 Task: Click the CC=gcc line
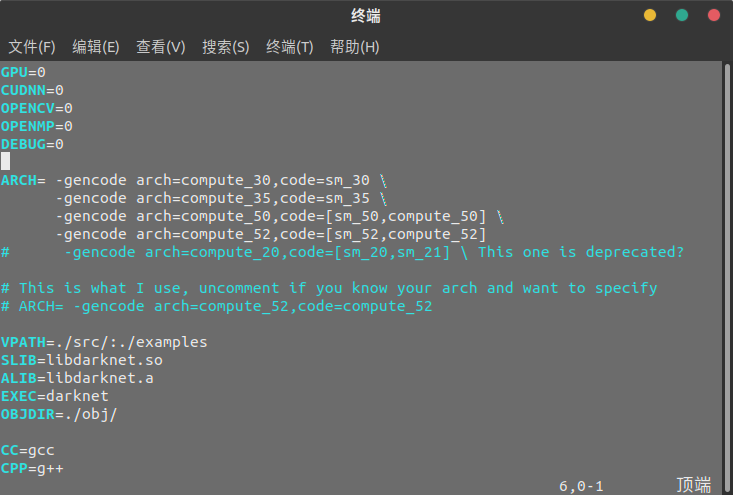tap(28, 451)
